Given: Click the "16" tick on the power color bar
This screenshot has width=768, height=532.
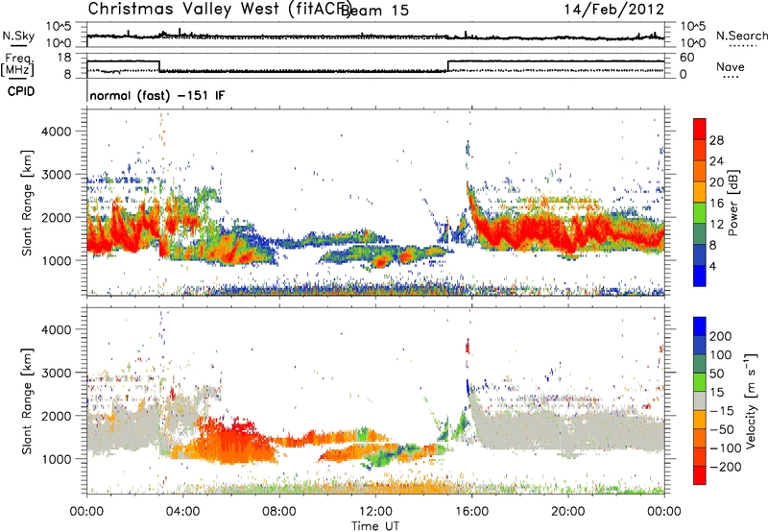Looking at the screenshot, I should [x=716, y=204].
